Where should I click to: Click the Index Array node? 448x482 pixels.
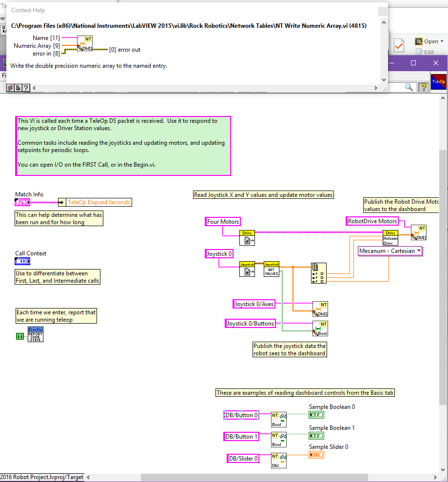(319, 273)
